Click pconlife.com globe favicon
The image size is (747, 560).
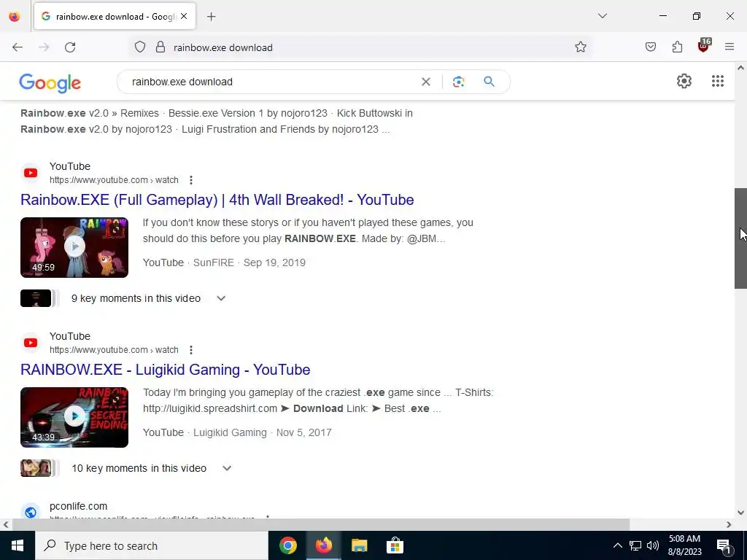[31, 511]
